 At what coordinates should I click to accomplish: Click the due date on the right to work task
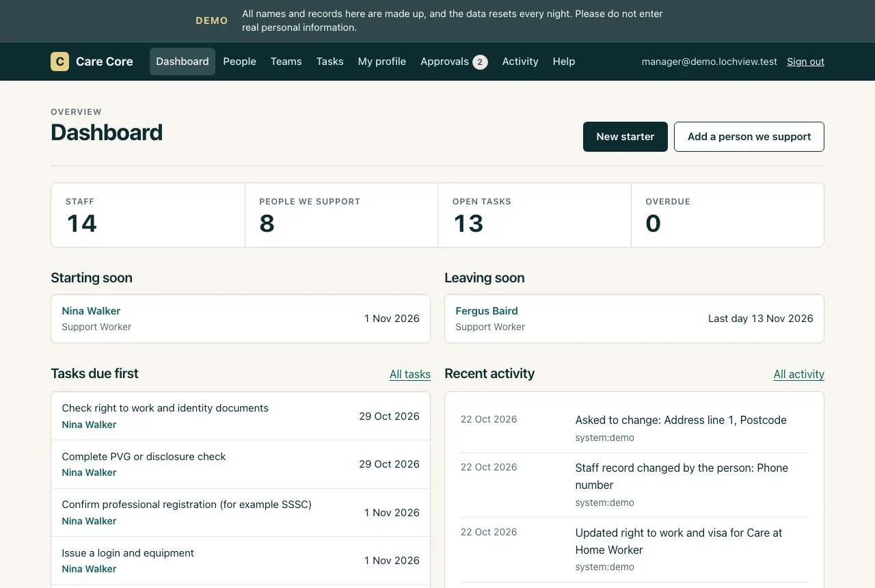389,416
